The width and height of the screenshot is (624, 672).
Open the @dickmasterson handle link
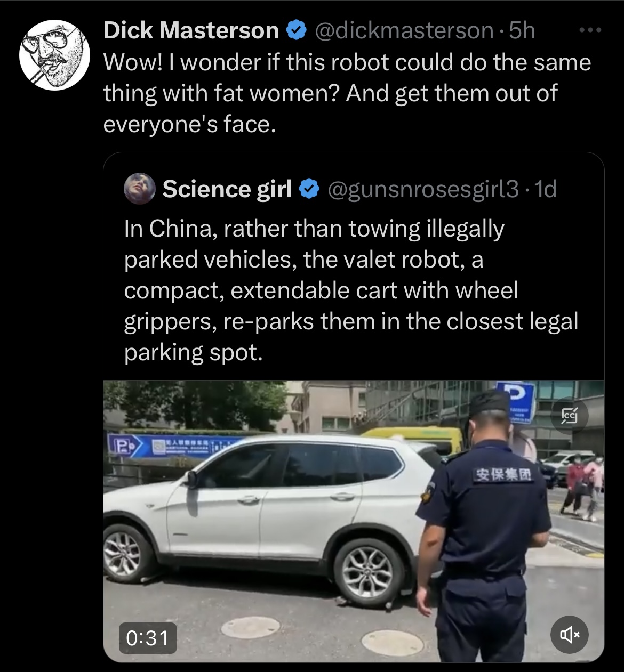point(405,30)
